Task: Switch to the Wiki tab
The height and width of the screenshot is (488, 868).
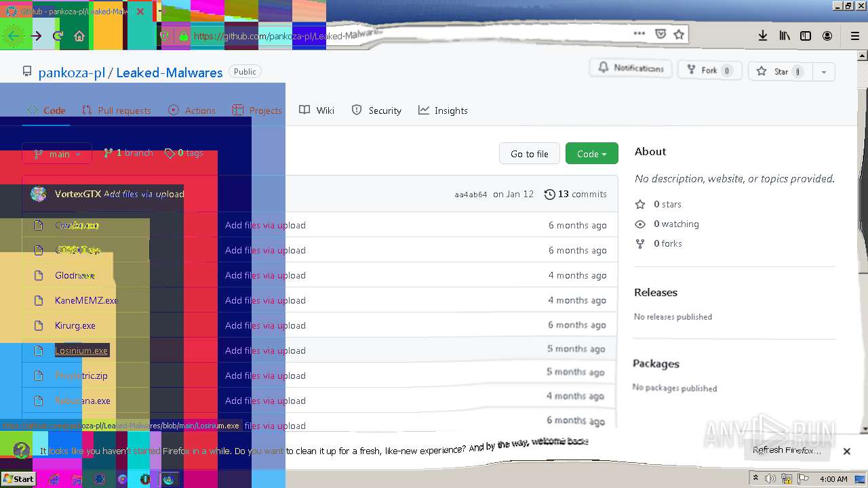Action: point(317,110)
